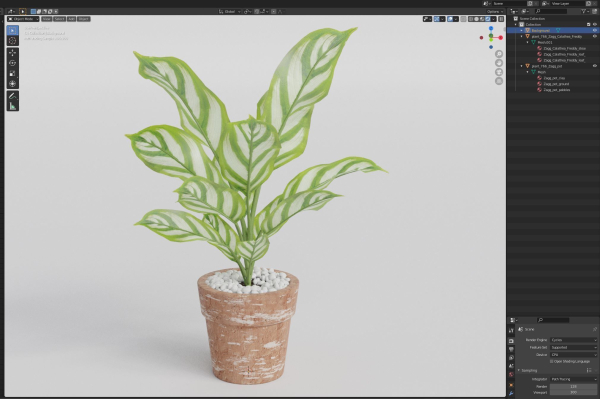600x399 pixels.
Task: Toggle viewport overlays button
Action: point(451,19)
